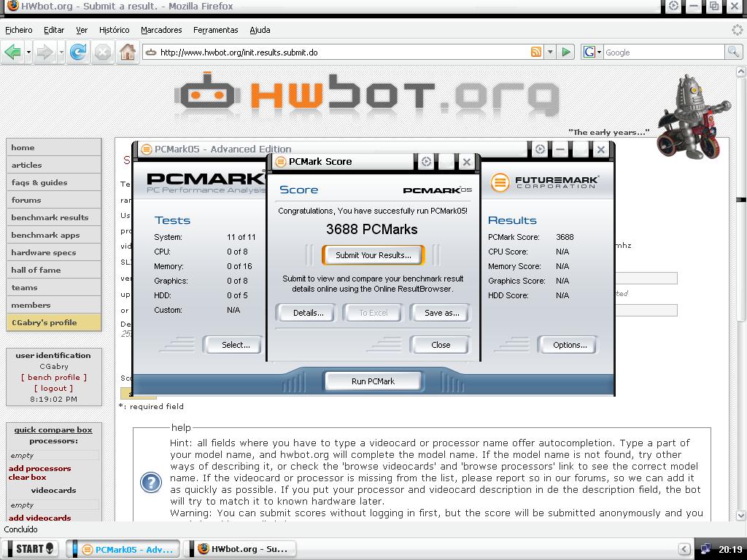
Task: Go to the Firefox home icon
Action: point(127,52)
